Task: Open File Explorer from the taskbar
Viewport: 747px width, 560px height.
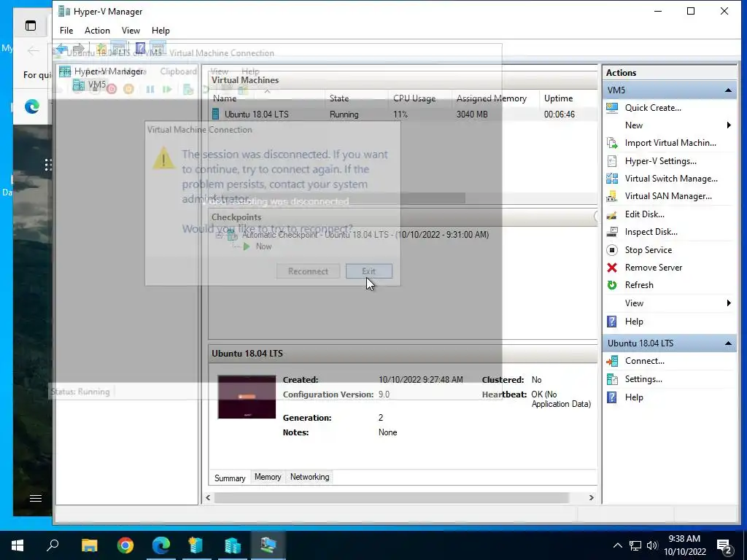Action: (89, 545)
